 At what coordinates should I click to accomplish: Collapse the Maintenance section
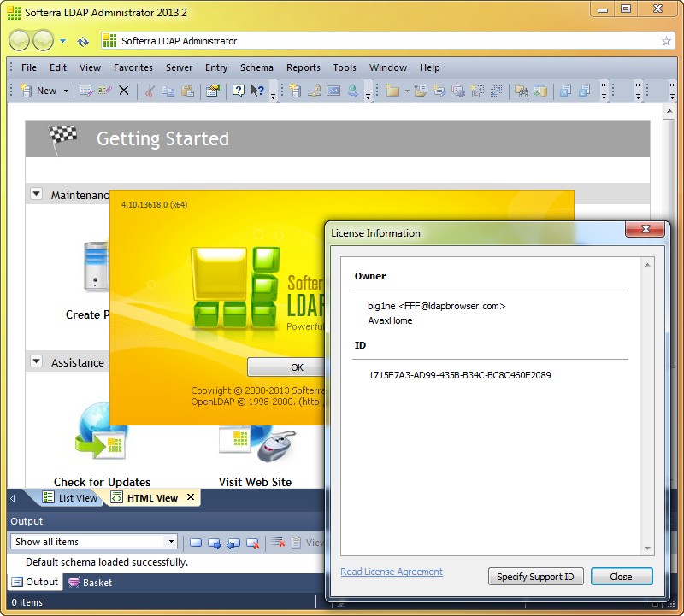point(36,194)
